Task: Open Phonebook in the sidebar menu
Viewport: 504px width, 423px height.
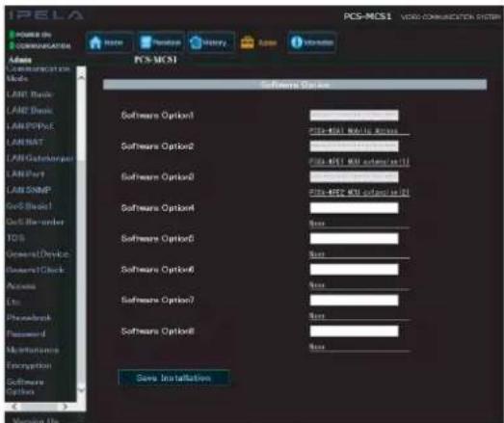Action: (x=29, y=318)
